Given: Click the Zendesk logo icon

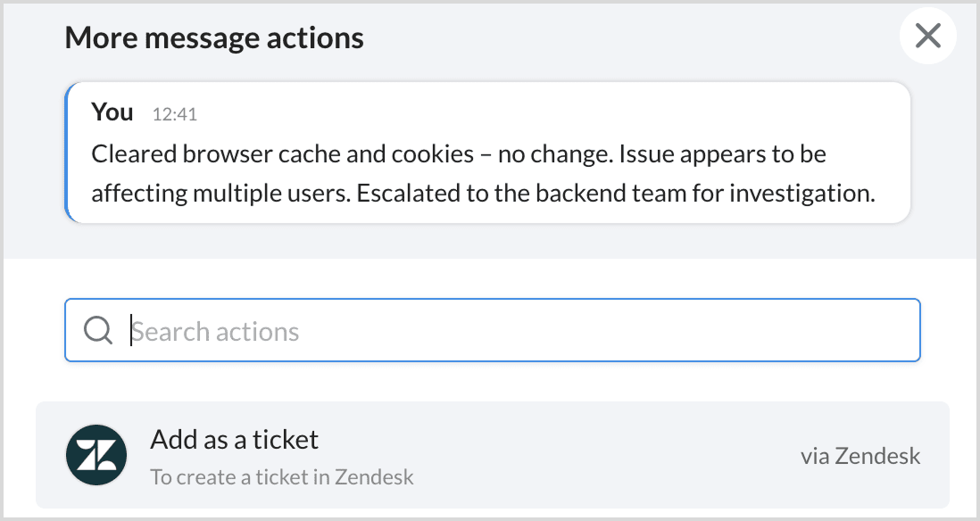Looking at the screenshot, I should click(96, 454).
